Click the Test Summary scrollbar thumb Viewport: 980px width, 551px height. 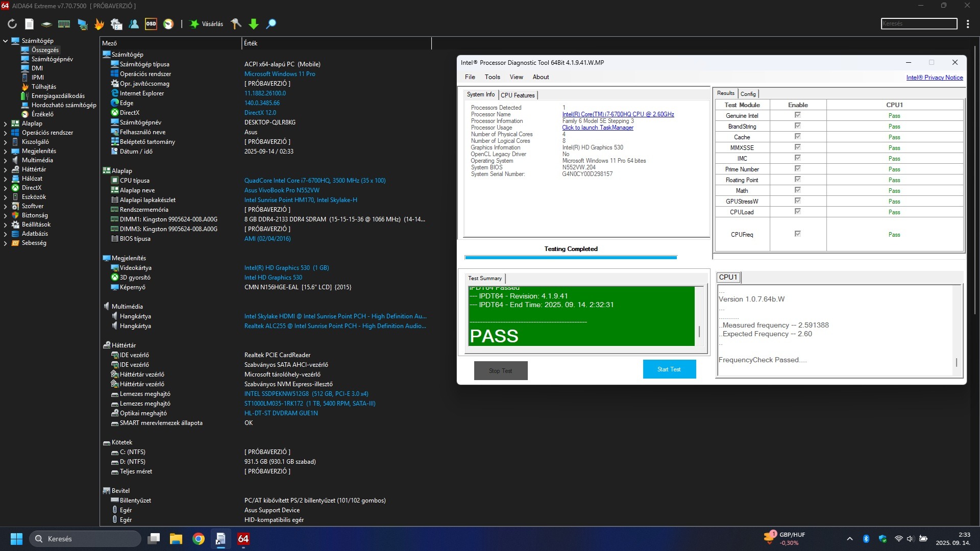click(699, 331)
